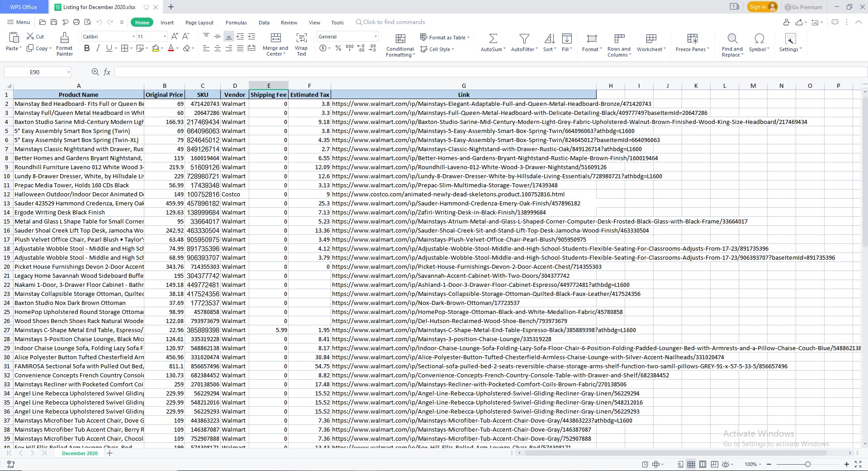868x471 pixels.
Task: Adjust the zoom slider handle
Action: click(807, 464)
